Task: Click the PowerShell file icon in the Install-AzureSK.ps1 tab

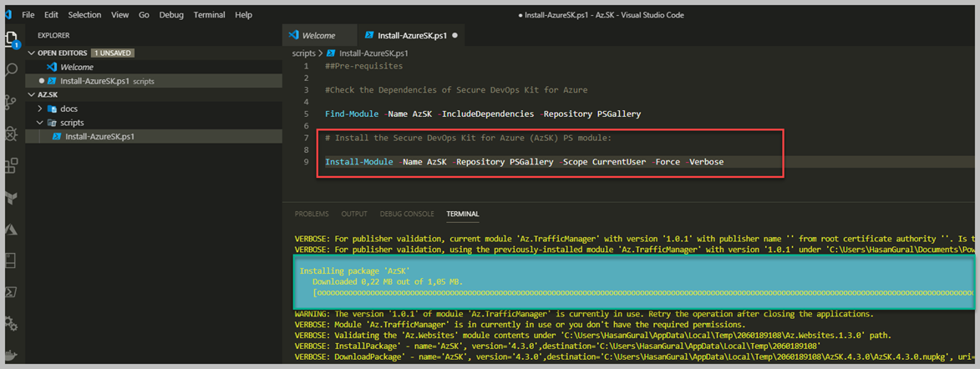Action: point(369,36)
